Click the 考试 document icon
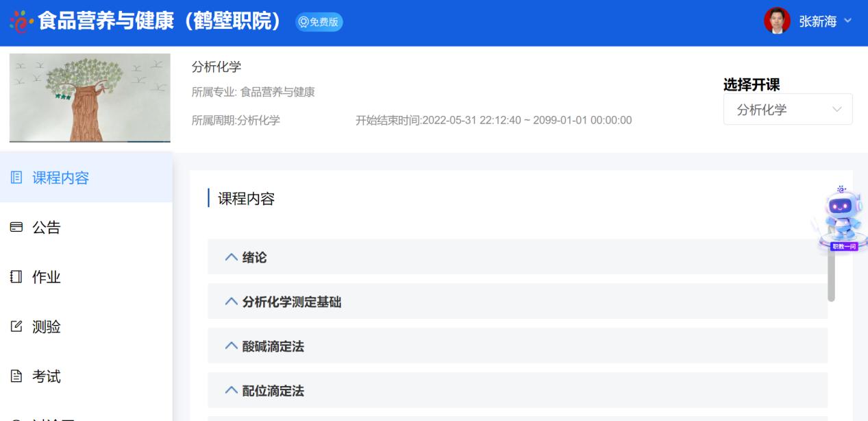 point(16,377)
